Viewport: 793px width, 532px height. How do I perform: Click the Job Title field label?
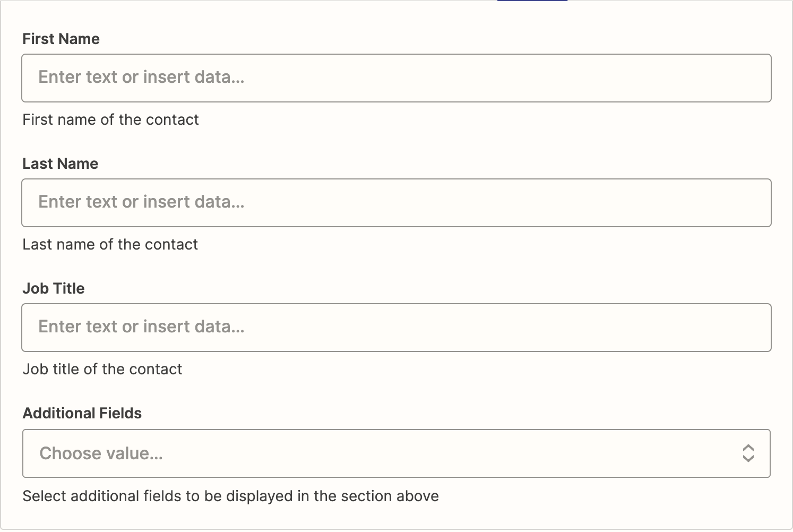click(x=53, y=288)
